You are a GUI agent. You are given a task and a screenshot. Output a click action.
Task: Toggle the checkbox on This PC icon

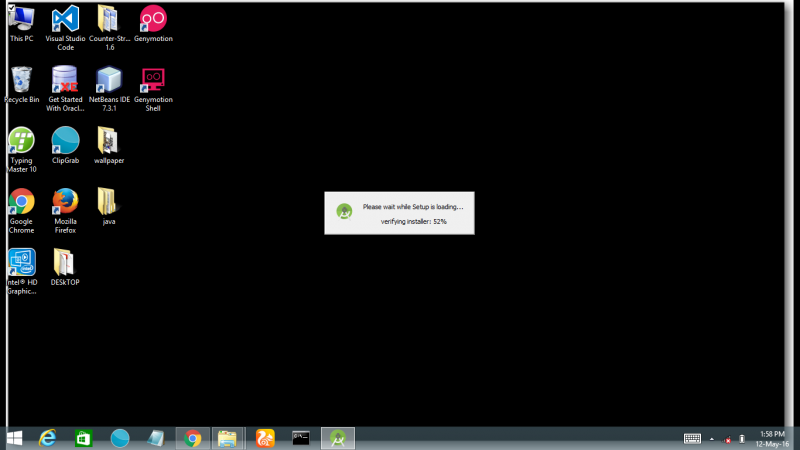(11, 7)
